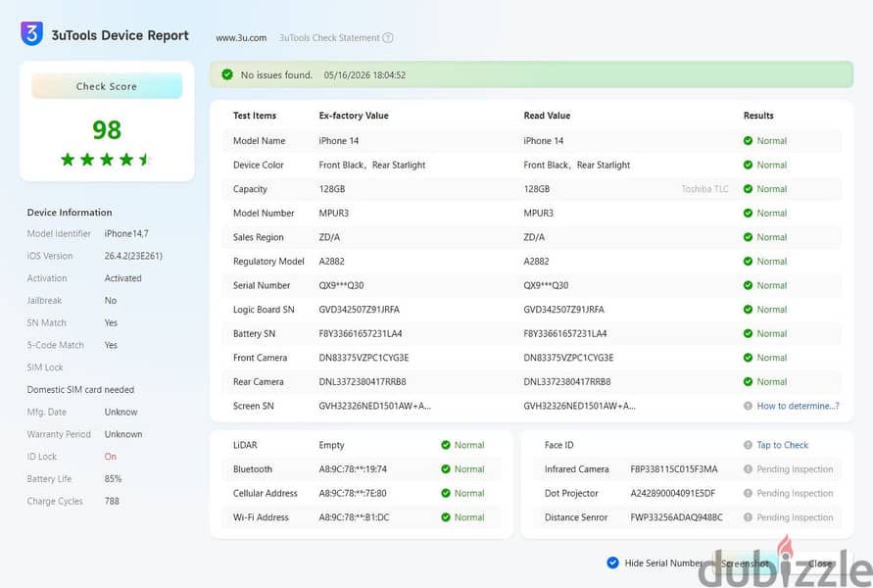Click Logic Board SN ex-factory value GVD342507Z91JRFA

point(360,310)
